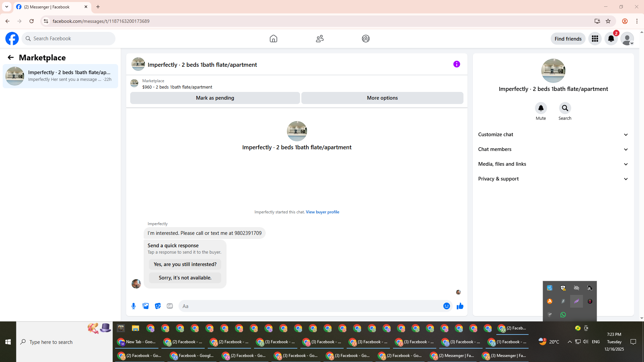This screenshot has width=644, height=362.
Task: Open OneDrive cloud icon in tray popup
Action: point(577,288)
